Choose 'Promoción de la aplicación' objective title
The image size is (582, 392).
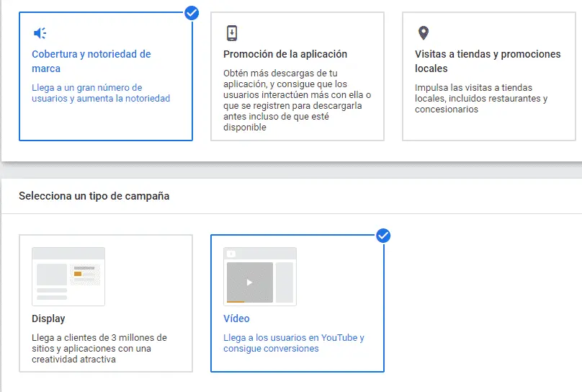click(285, 54)
